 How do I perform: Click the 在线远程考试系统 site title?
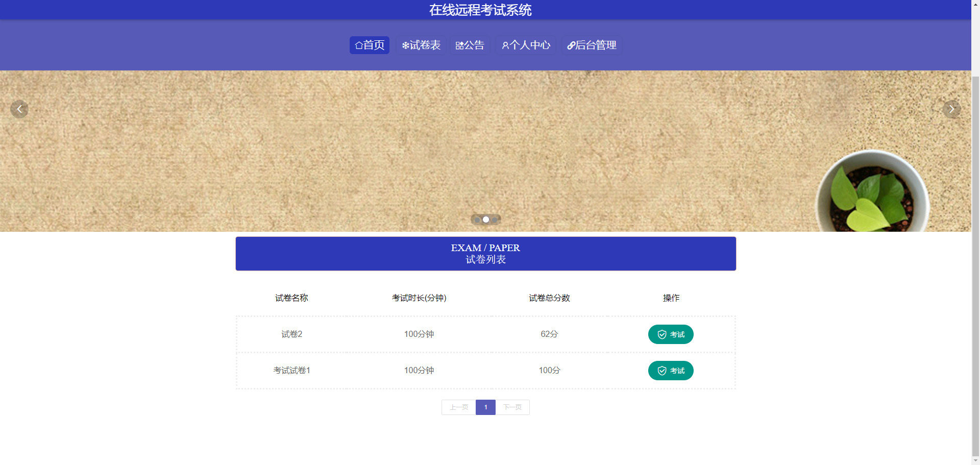[480, 10]
